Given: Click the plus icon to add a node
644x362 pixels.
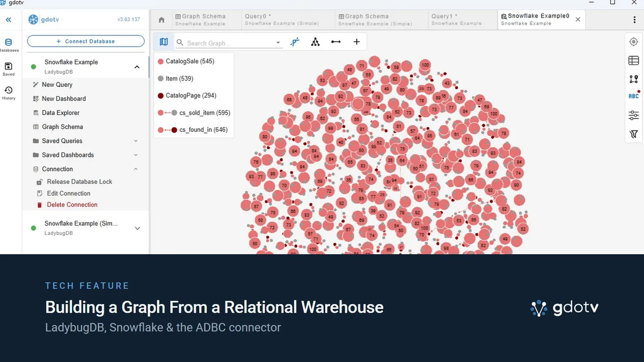Looking at the screenshot, I should 356,42.
